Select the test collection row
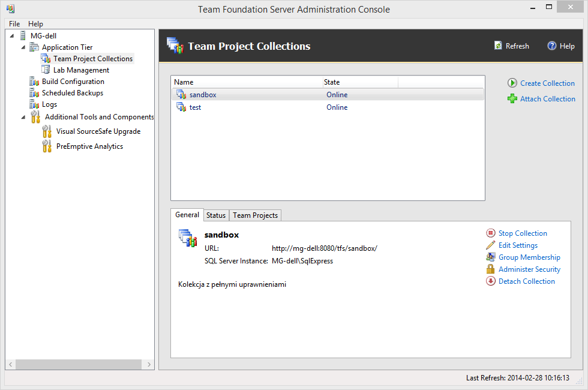 (x=196, y=107)
